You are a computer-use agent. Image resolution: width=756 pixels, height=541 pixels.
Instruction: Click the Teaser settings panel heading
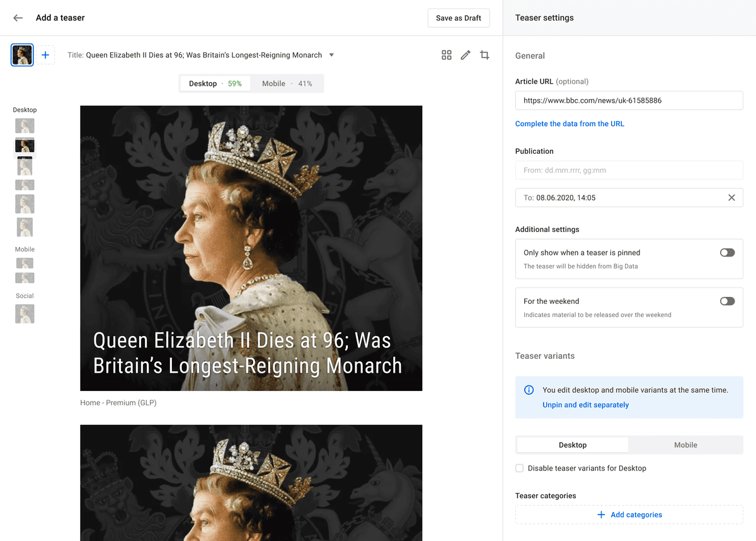(544, 18)
